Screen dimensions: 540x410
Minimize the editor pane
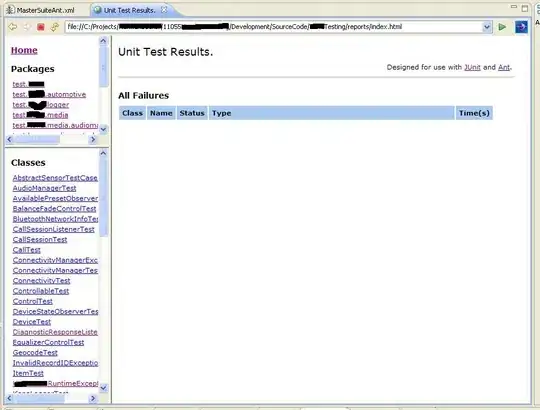514,7
